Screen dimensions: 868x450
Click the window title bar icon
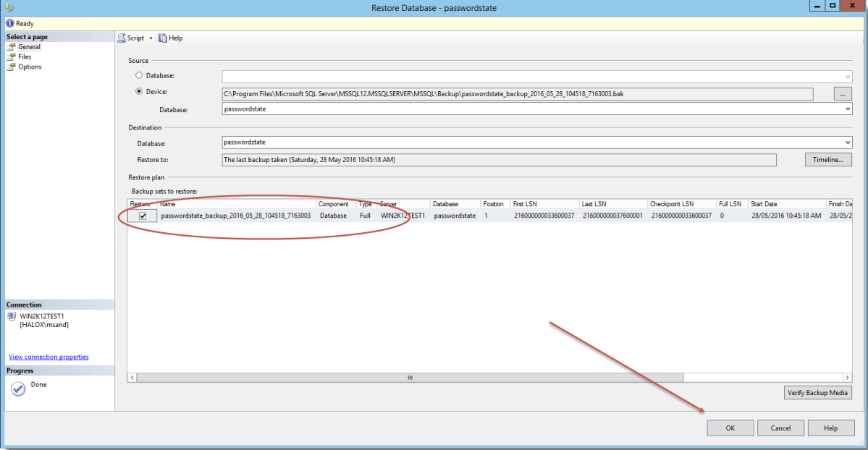pyautogui.click(x=9, y=8)
